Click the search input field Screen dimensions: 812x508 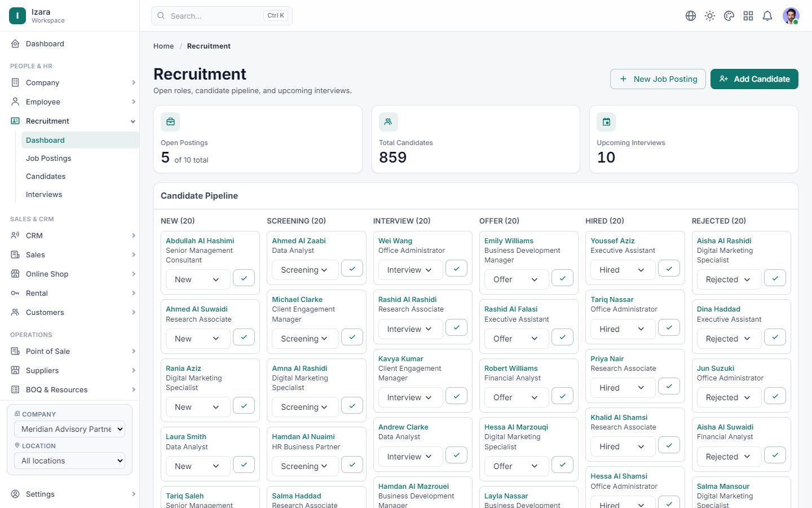click(x=222, y=16)
